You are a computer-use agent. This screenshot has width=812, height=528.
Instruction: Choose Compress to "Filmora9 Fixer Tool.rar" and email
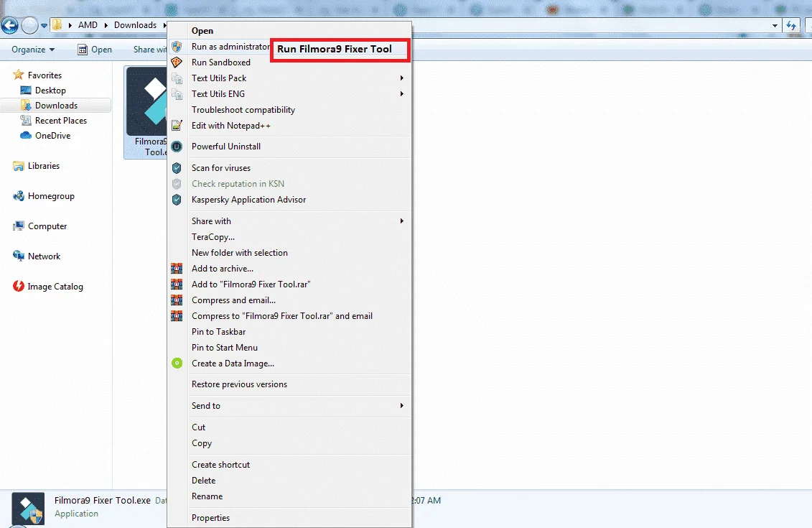(289, 316)
